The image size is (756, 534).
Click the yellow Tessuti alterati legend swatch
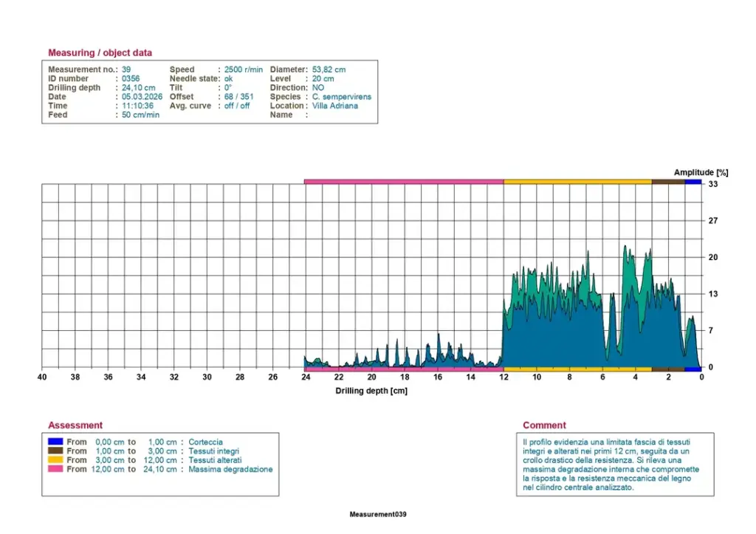point(55,459)
